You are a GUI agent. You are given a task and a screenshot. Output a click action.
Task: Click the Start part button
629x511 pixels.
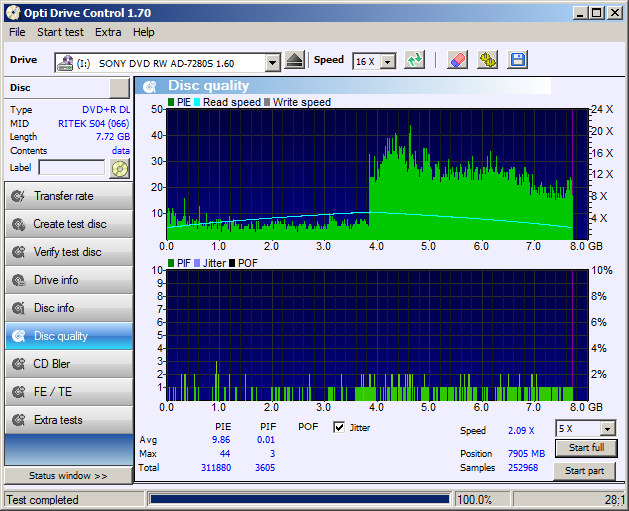click(584, 471)
